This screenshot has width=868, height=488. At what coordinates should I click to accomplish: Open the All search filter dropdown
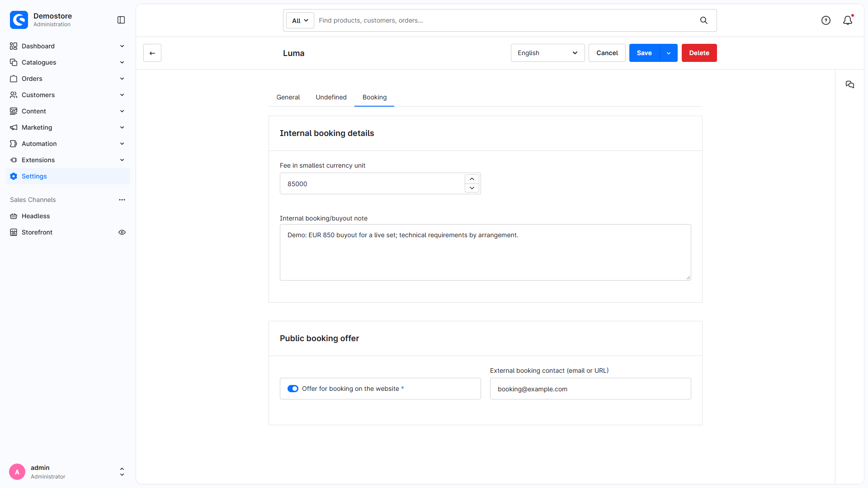[x=300, y=20]
